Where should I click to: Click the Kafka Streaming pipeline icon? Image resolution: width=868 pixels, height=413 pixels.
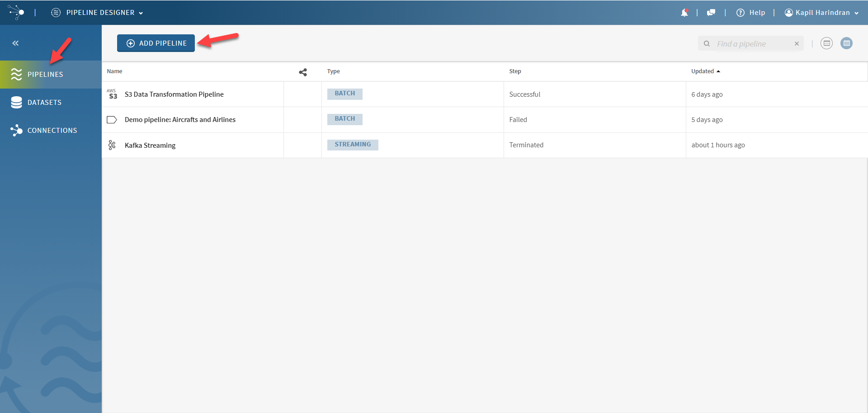click(x=112, y=145)
